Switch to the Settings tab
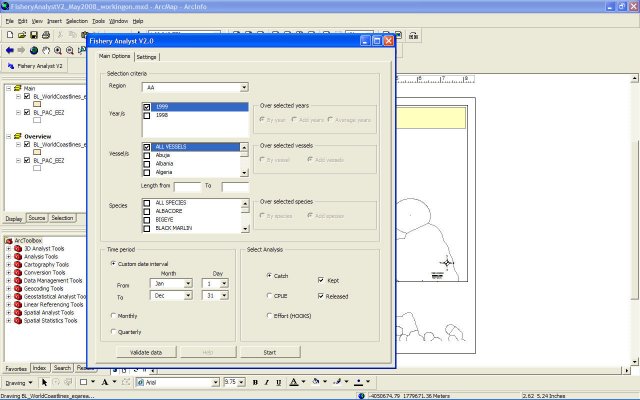Viewport: 640px width, 400px height. 147,57
